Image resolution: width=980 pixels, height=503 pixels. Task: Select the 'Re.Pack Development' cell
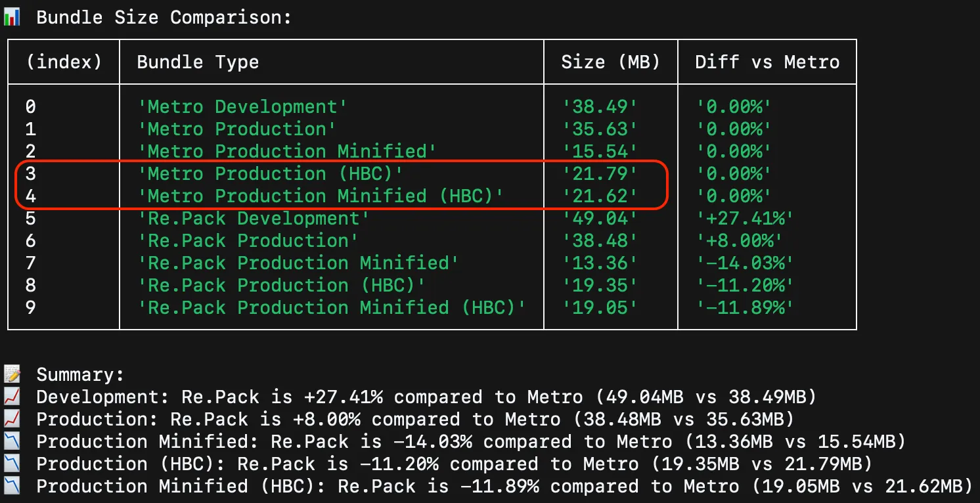point(254,218)
